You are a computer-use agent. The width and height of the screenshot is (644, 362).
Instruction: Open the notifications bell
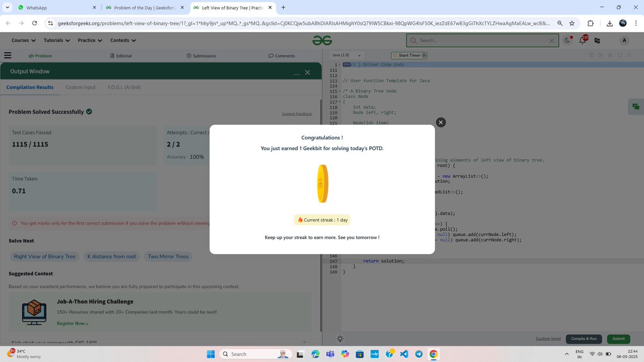pyautogui.click(x=582, y=40)
